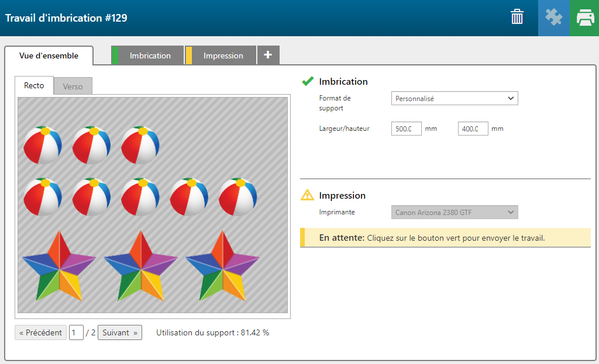The image size is (599, 364).
Task: Click the middle rainbow star image
Action: pos(140,266)
